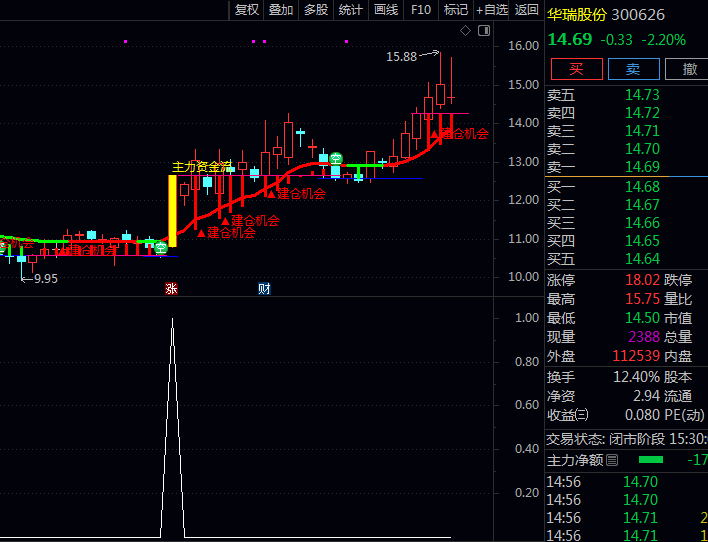This screenshot has width=708, height=542.
Task: Click the 复权 toolbar button
Action: 247,9
